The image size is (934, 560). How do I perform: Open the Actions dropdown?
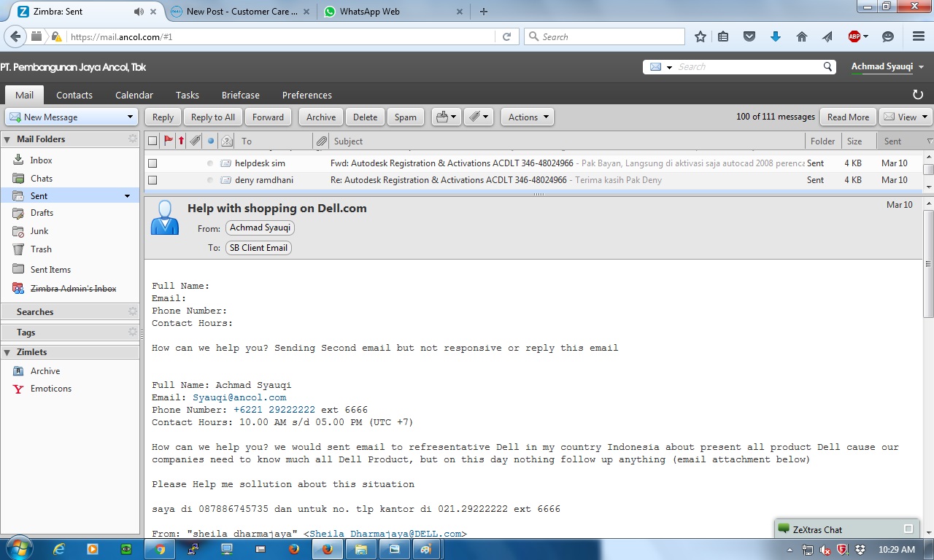pos(527,117)
